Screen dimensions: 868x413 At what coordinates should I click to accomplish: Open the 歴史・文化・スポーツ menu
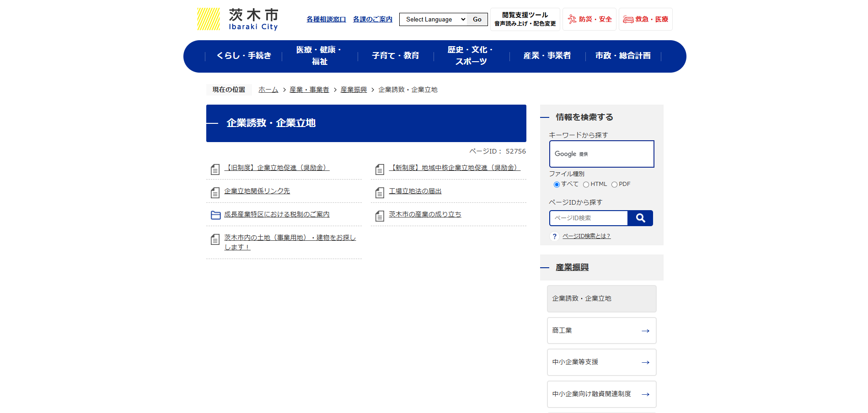[471, 56]
